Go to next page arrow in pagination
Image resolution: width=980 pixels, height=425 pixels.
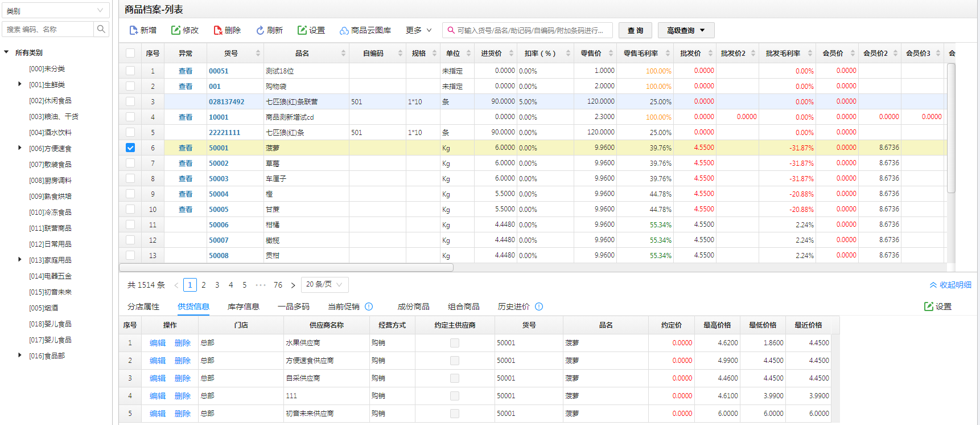pyautogui.click(x=293, y=285)
